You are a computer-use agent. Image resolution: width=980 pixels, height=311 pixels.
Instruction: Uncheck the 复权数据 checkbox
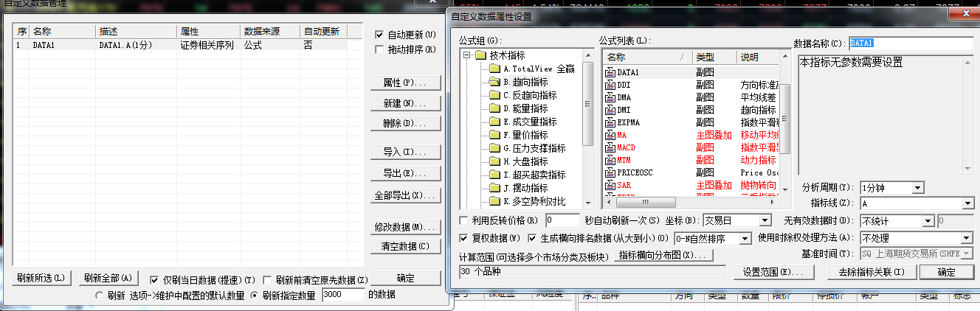pyautogui.click(x=463, y=238)
